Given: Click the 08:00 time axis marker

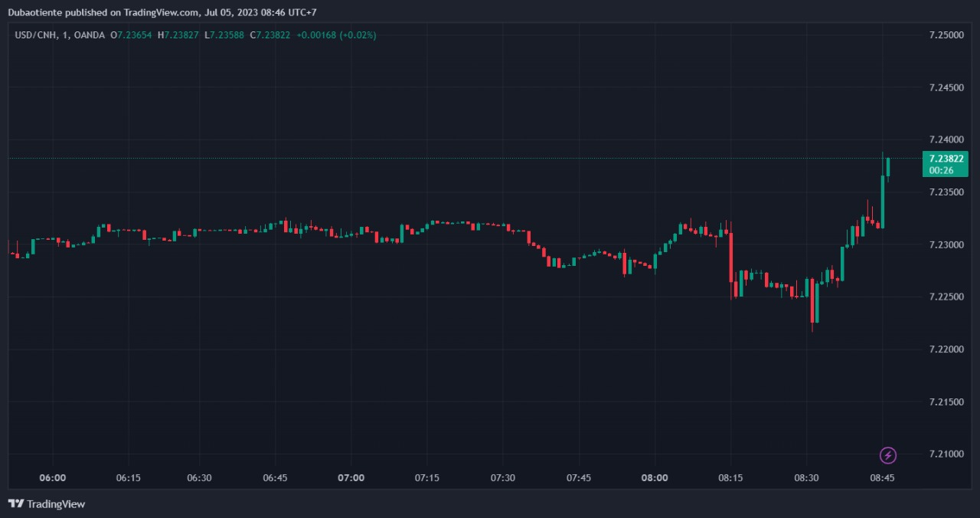Looking at the screenshot, I should point(655,478).
